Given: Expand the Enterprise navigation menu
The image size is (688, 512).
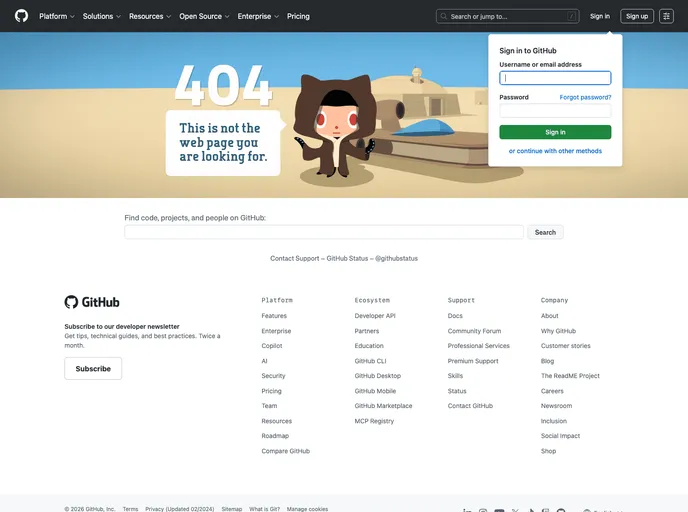Looking at the screenshot, I should click(258, 16).
